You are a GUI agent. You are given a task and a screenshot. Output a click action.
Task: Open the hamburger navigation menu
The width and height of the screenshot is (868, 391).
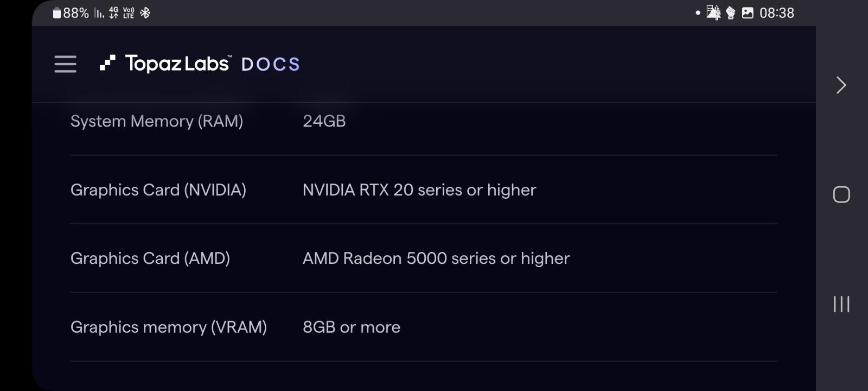(x=65, y=64)
